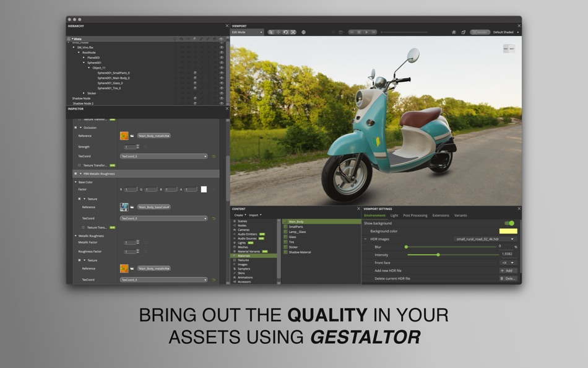This screenshot has height=368, width=588.
Task: Click the Intensity slider handle
Action: coord(438,255)
